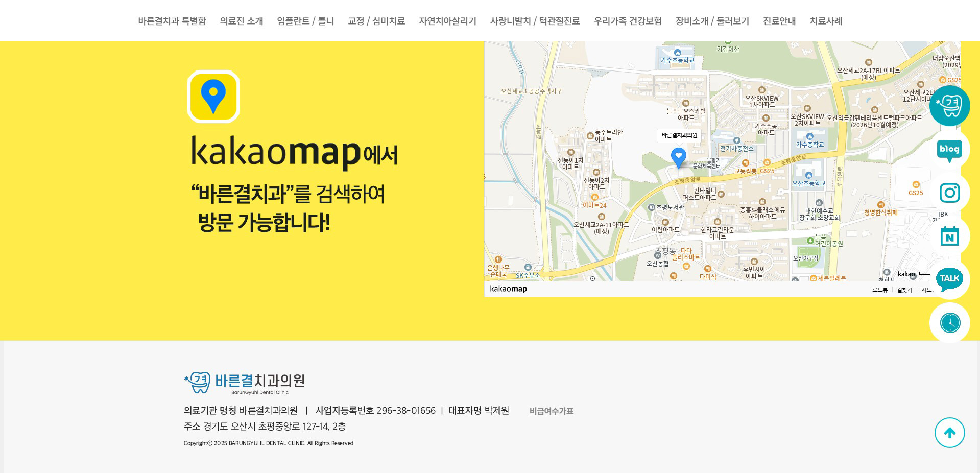Open the 의료진 소개 menu
This screenshot has height=473, width=980.
(242, 21)
